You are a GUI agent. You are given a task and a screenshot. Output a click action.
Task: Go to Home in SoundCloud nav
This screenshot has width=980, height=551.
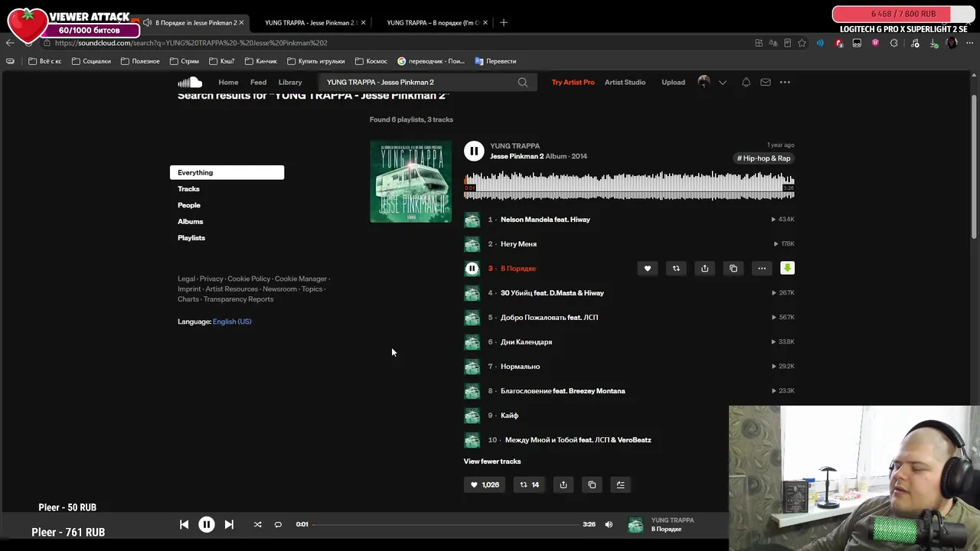tap(228, 82)
